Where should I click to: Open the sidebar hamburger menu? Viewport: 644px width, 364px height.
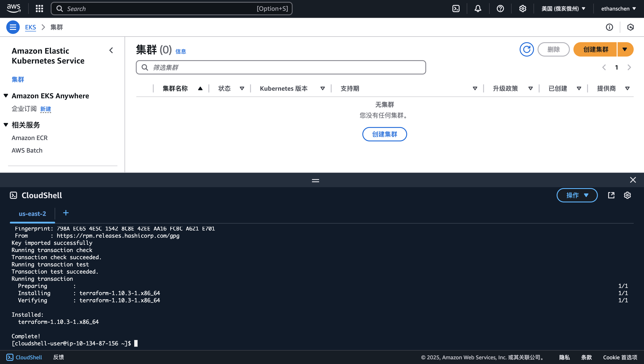click(x=13, y=27)
